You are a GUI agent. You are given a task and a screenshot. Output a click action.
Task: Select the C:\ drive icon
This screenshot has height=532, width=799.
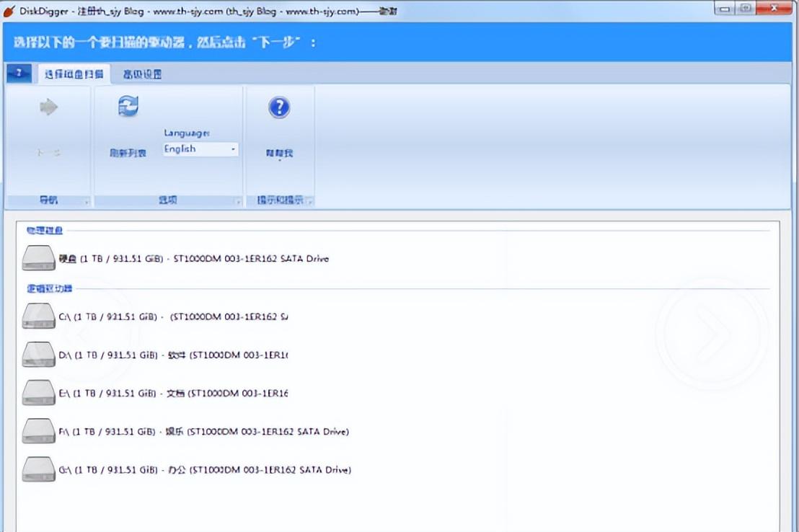click(x=37, y=316)
